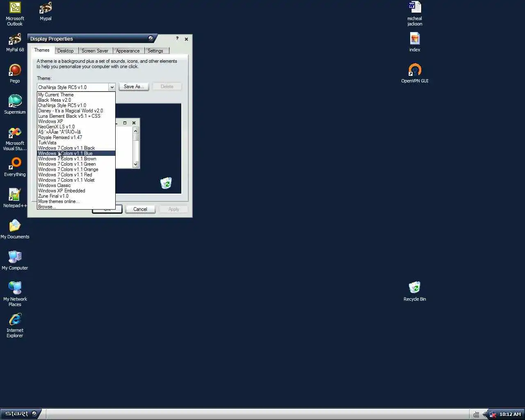Select NeoGeniX LS v1.0 theme
Screen dimensions: 525x420
click(x=76, y=127)
